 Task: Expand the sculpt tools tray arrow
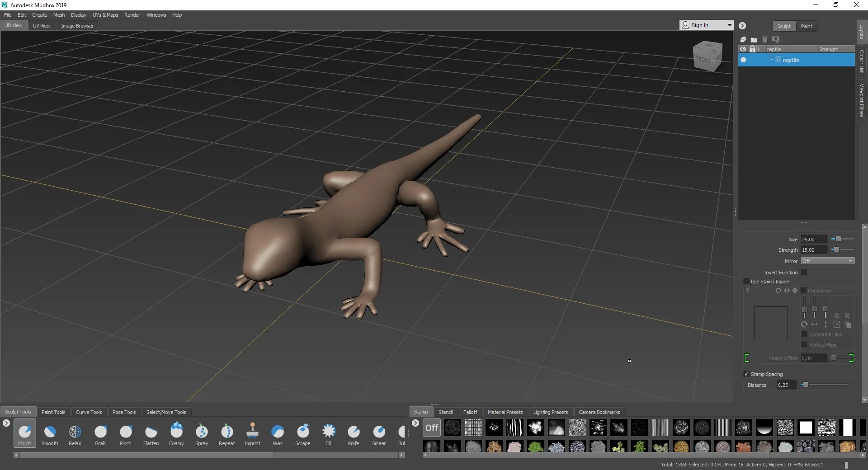(x=6, y=423)
